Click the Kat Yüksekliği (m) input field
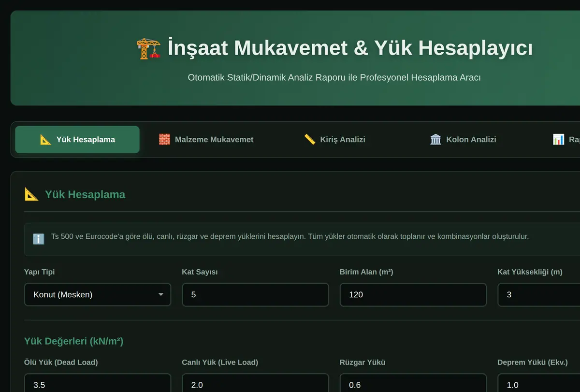Image resolution: width=580 pixels, height=392 pixels. pyautogui.click(x=539, y=294)
